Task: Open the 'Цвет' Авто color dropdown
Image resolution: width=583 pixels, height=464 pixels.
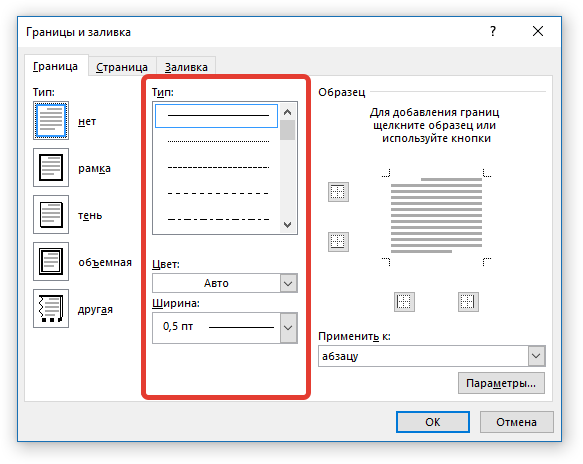Action: coord(225,283)
